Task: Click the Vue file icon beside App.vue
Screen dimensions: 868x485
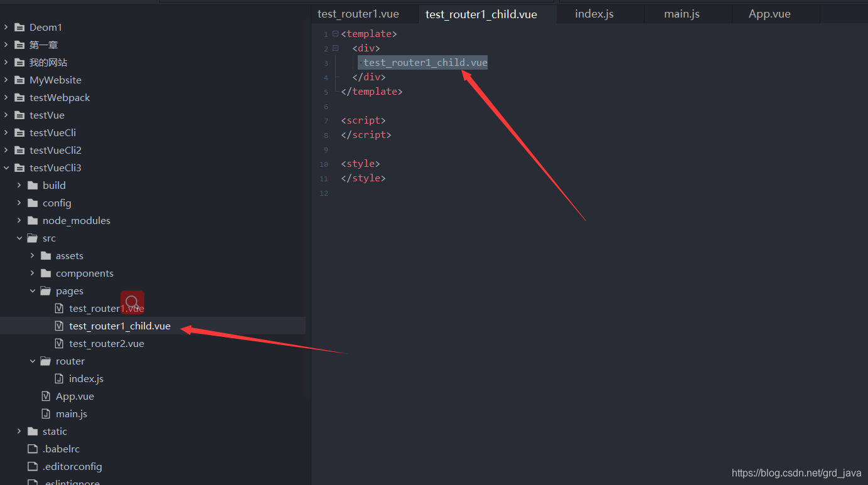Action: point(46,396)
